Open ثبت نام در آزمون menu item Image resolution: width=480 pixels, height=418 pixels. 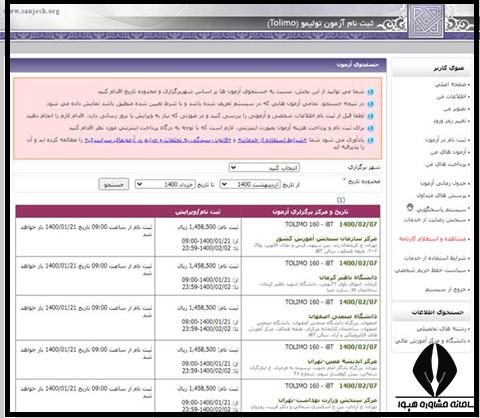445,140
